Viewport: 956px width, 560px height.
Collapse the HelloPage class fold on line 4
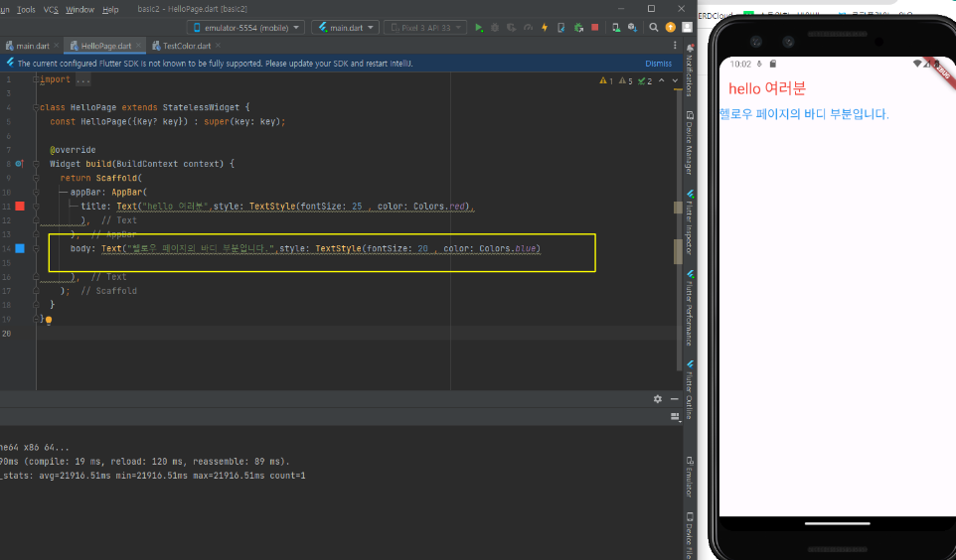(36, 108)
